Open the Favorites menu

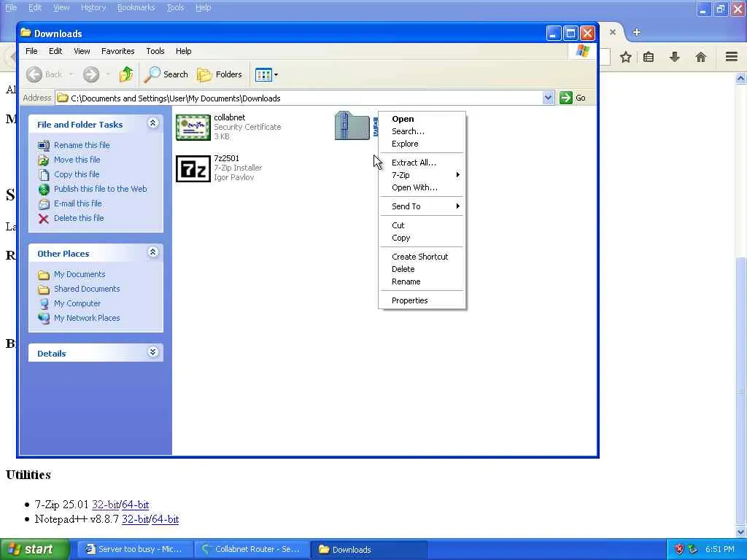[117, 51]
